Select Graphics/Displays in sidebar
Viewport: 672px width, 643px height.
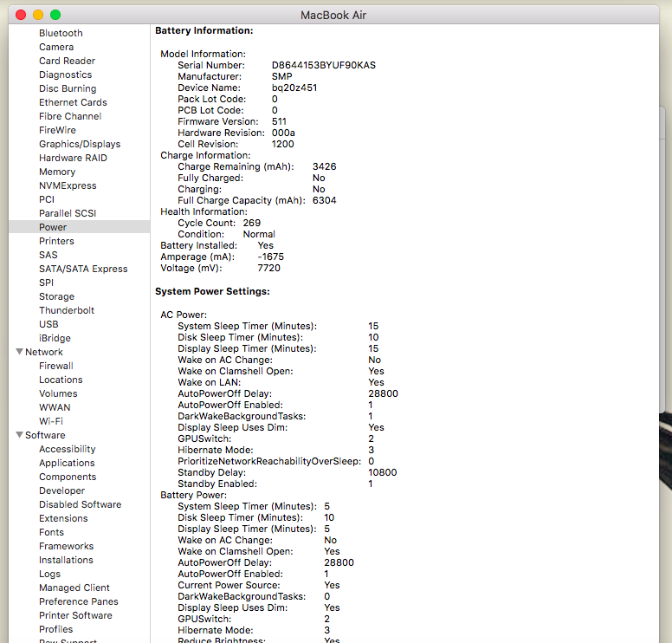(80, 144)
